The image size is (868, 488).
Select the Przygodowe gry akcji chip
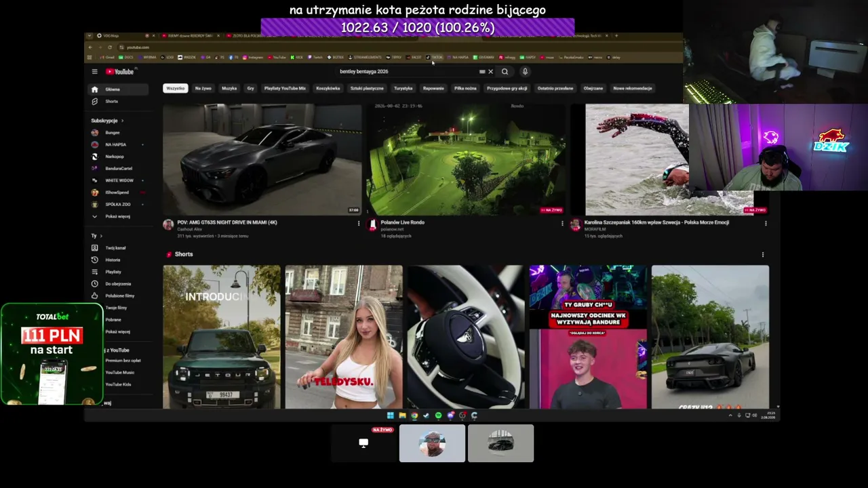[x=507, y=88]
